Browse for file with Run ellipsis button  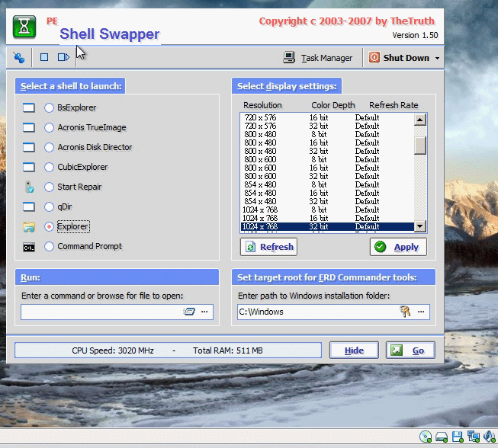[204, 312]
